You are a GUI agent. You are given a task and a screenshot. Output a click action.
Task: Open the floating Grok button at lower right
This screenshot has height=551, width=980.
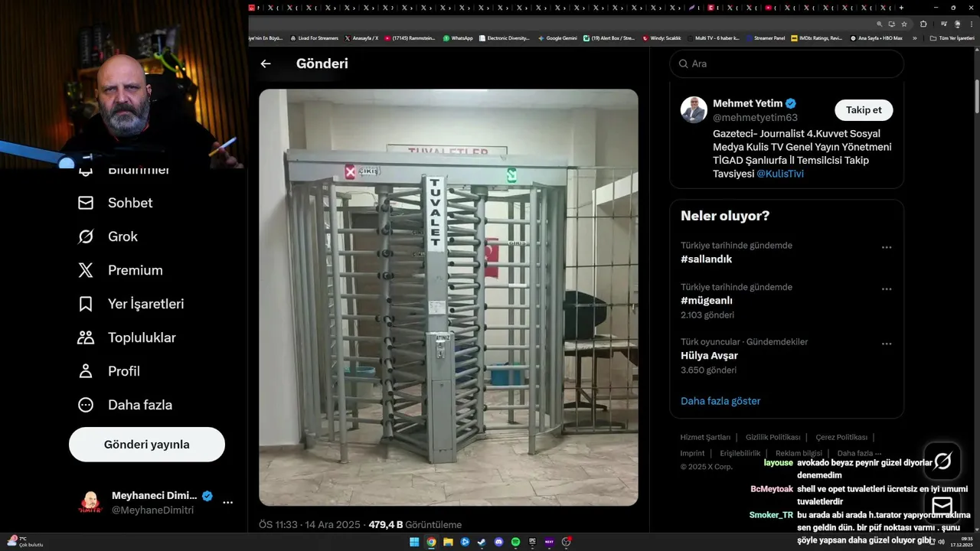942,460
